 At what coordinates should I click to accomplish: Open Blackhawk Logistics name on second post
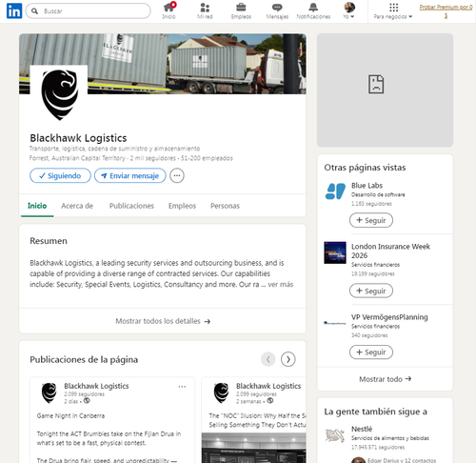tap(268, 386)
